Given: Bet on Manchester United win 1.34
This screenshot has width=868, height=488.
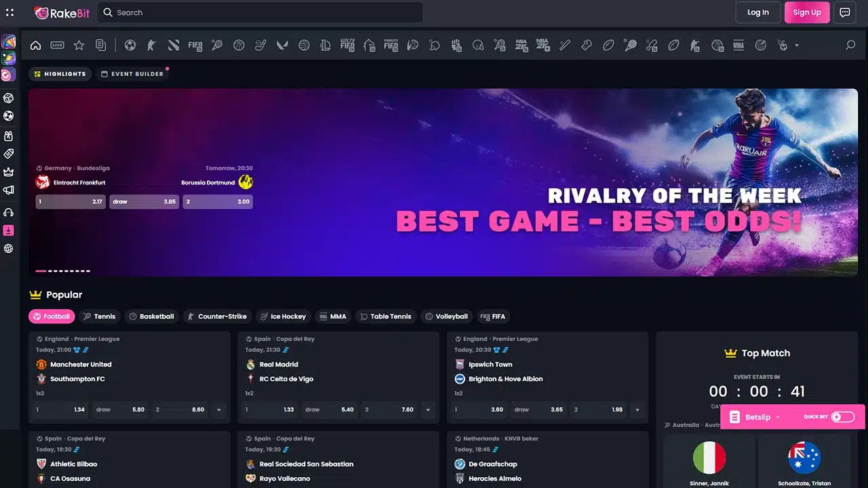Looking at the screenshot, I should tap(60, 410).
